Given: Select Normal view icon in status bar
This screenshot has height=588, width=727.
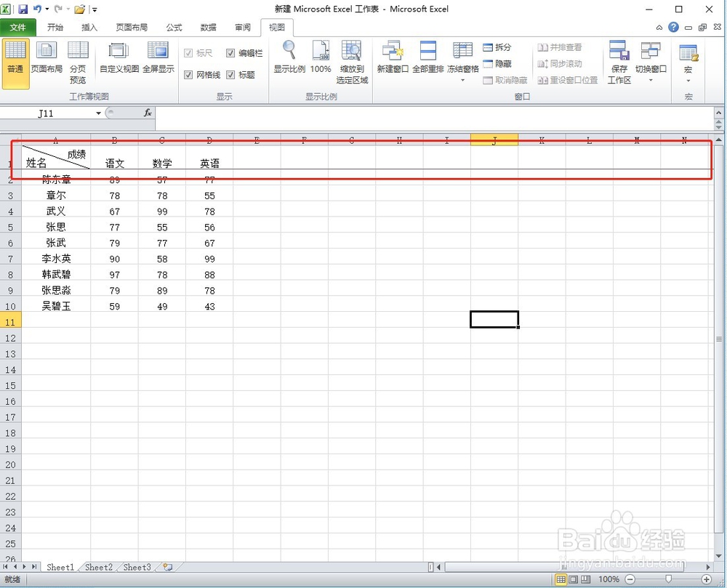Looking at the screenshot, I should (x=561, y=579).
